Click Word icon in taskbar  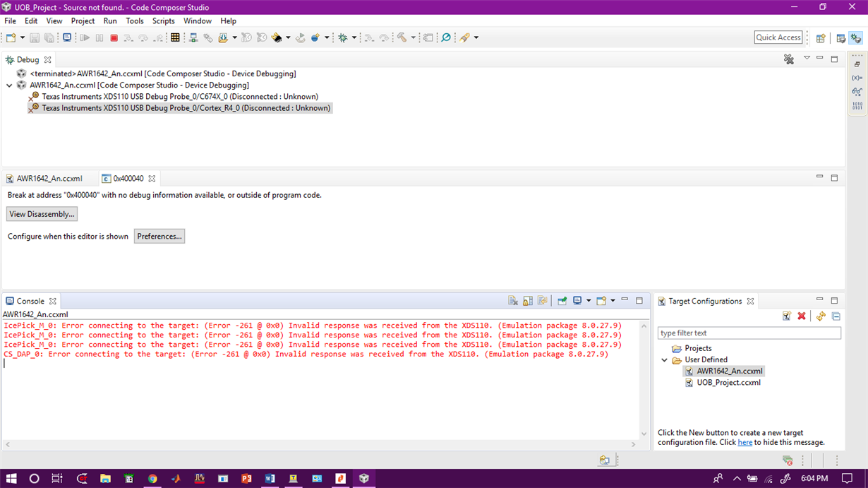click(x=270, y=478)
